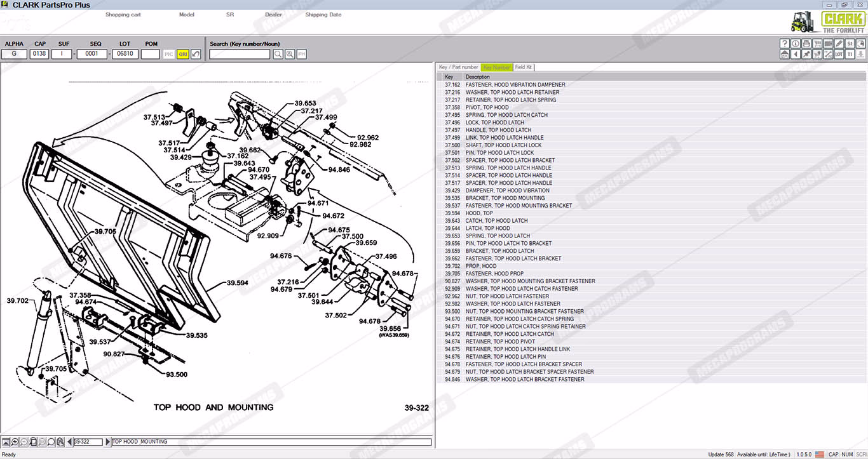Click the globe icon in toolbar
Screen dimensions: 868x459
[x=860, y=44]
